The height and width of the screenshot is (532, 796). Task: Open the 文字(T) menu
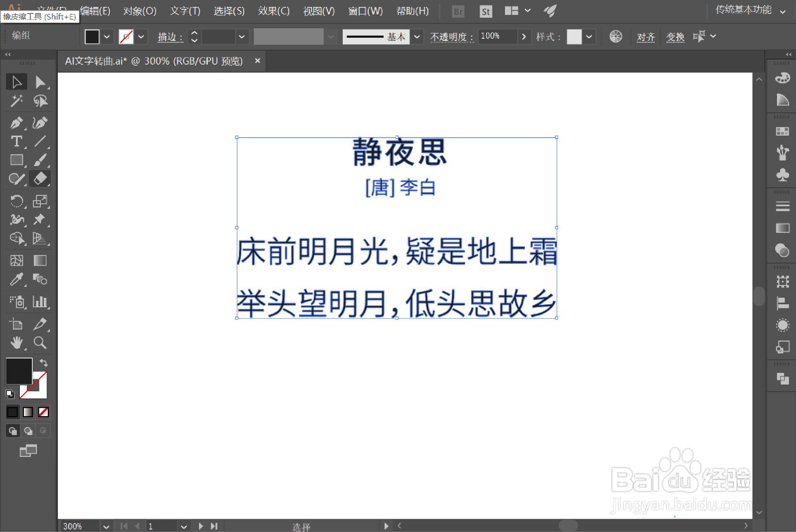coord(185,11)
